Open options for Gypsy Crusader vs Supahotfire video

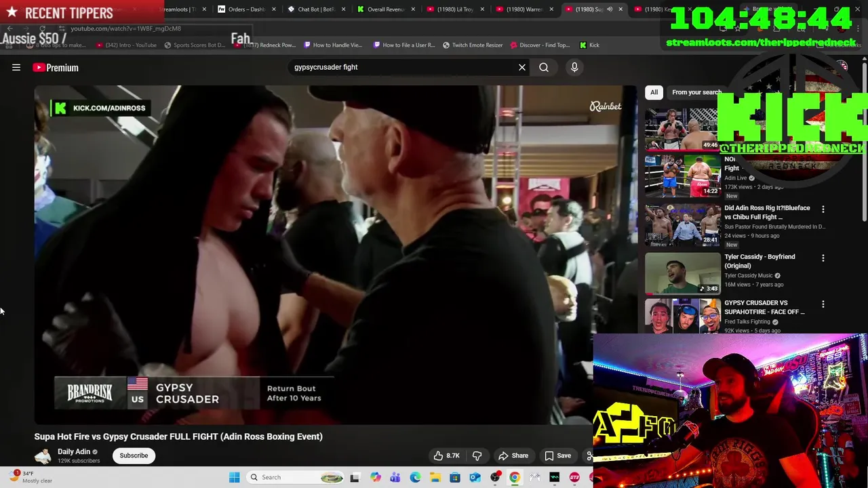(x=823, y=304)
